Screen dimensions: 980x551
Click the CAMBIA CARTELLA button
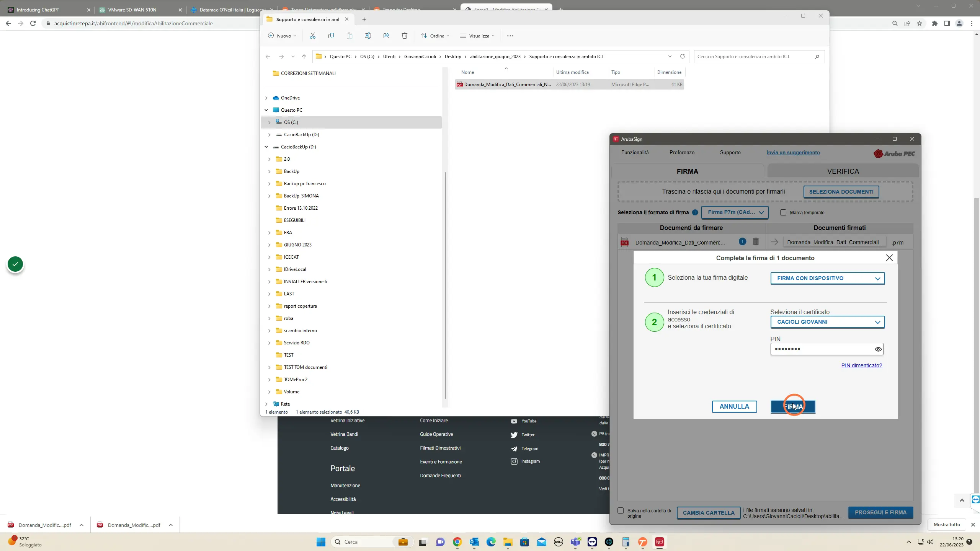709,513
